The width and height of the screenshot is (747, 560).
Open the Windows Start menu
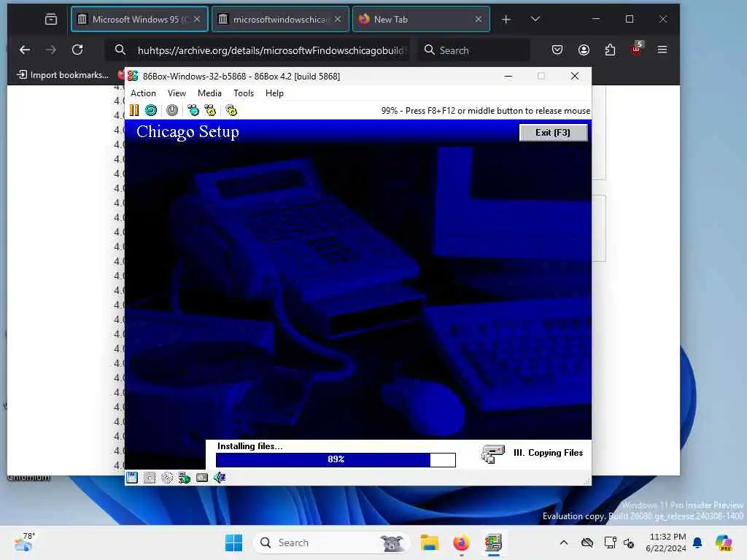[x=233, y=542]
